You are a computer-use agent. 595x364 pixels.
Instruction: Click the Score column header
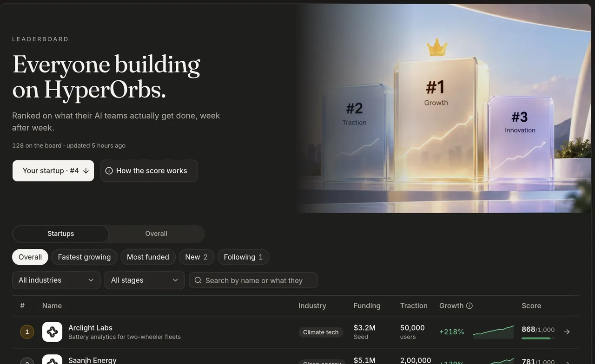pyautogui.click(x=531, y=305)
